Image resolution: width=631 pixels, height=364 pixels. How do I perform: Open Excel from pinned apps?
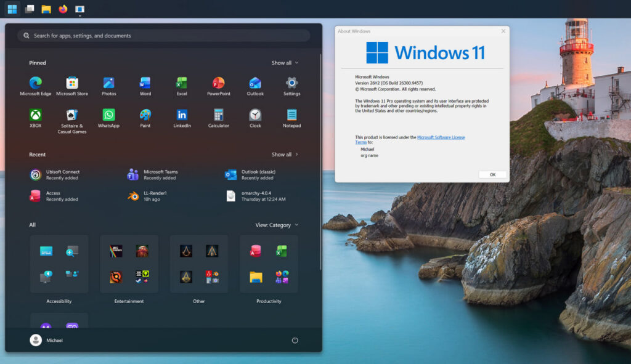182,86
